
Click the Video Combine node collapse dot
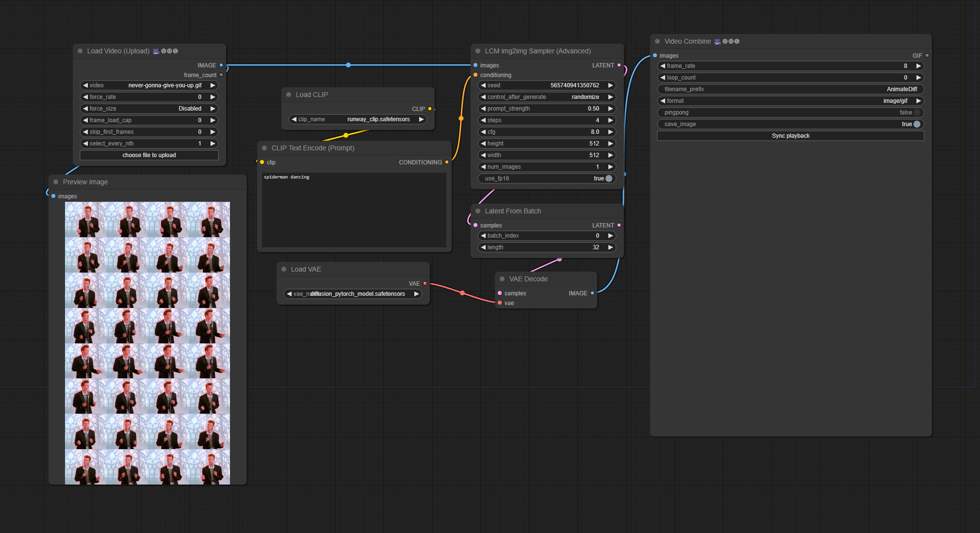click(x=657, y=41)
